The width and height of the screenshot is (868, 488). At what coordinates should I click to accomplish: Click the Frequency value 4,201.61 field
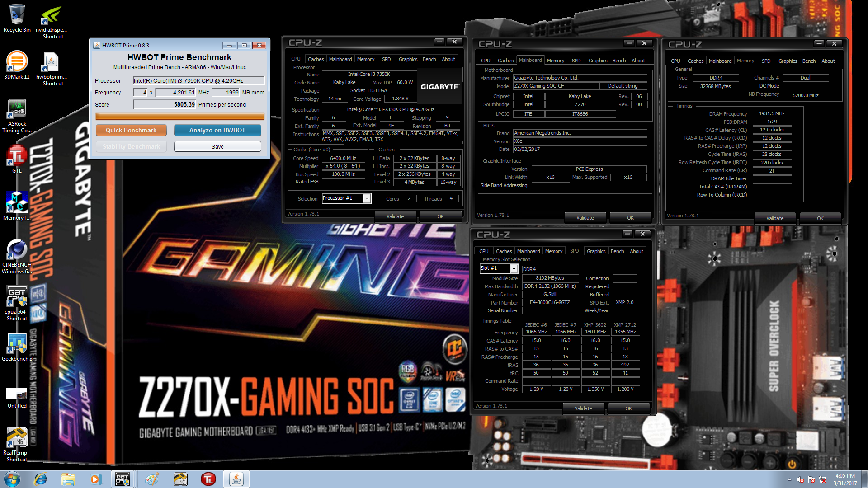click(176, 92)
